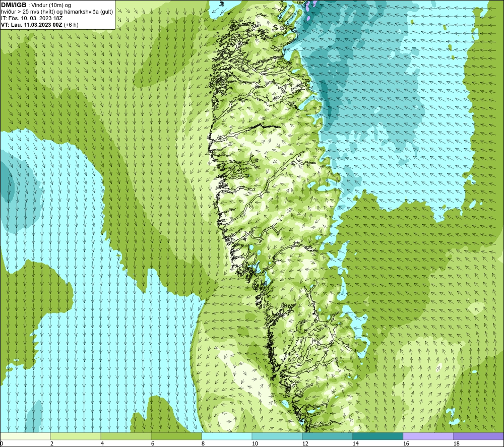The image size is (504, 447).
Task: Click the scale label '16'
Action: [x=406, y=443]
